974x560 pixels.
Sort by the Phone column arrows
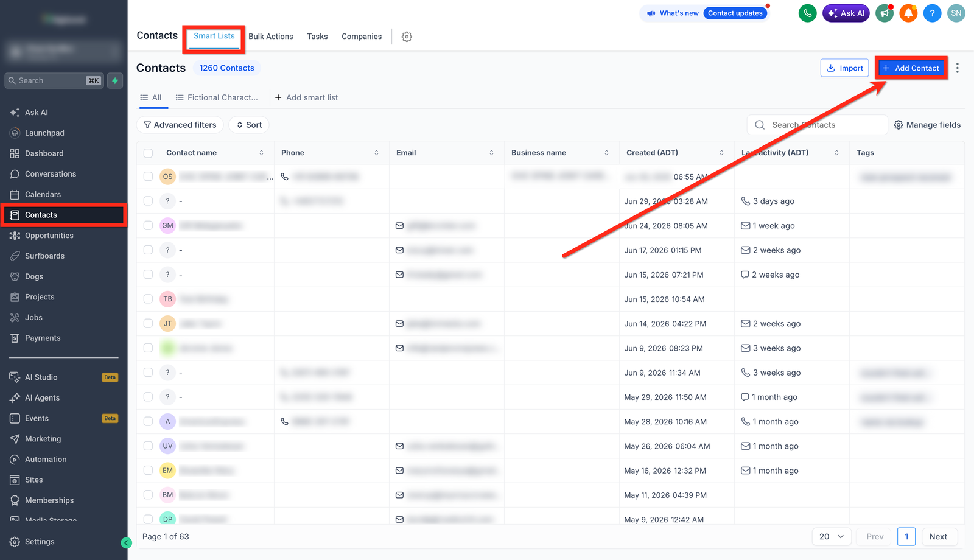376,153
